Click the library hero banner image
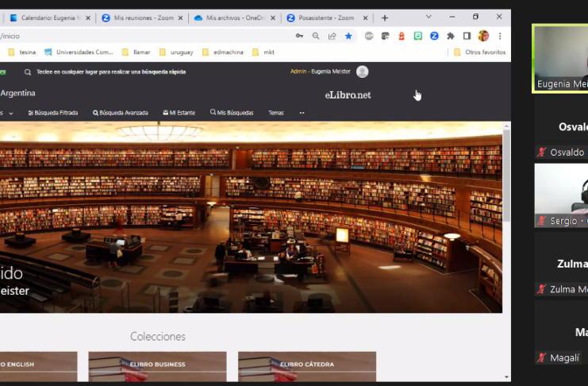This screenshot has height=386, width=588. 251,217
